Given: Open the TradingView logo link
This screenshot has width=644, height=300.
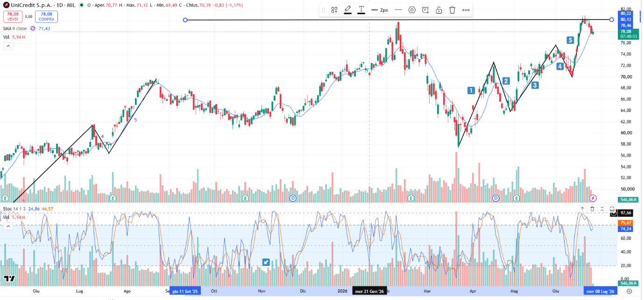Looking at the screenshot, I should [x=9, y=279].
